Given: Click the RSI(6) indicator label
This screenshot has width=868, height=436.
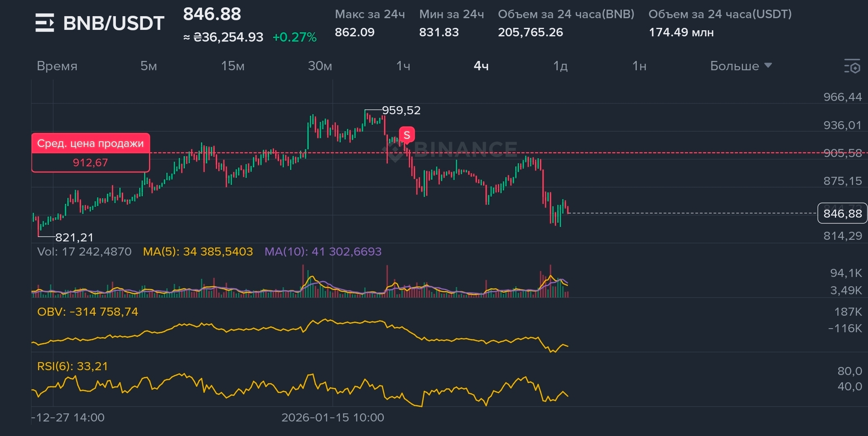Looking at the screenshot, I should [x=73, y=367].
